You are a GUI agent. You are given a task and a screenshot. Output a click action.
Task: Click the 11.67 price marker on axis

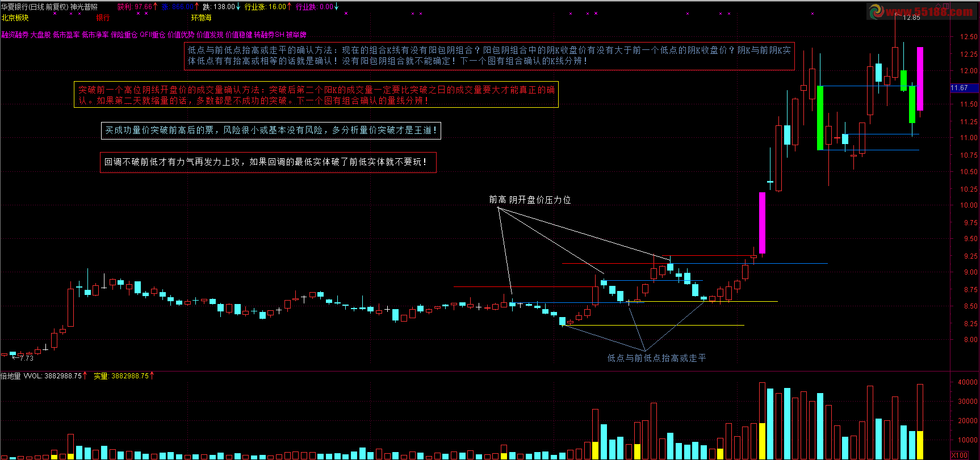click(x=960, y=88)
